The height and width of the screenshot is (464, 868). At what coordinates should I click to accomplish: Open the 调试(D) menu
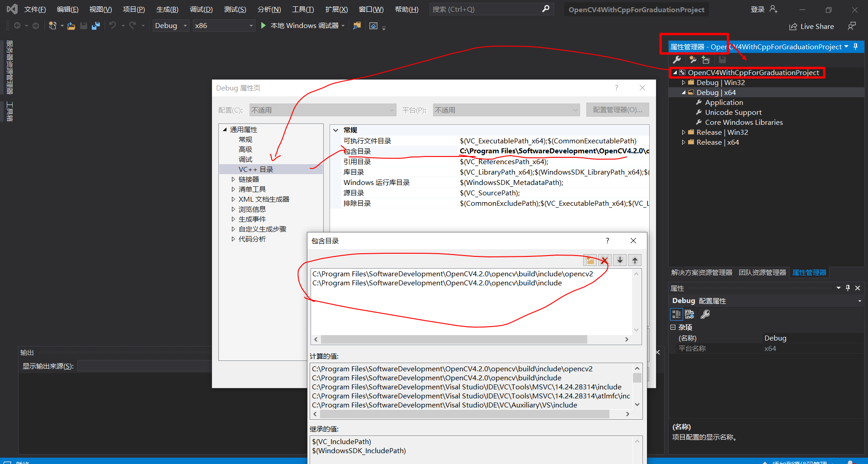coord(201,9)
